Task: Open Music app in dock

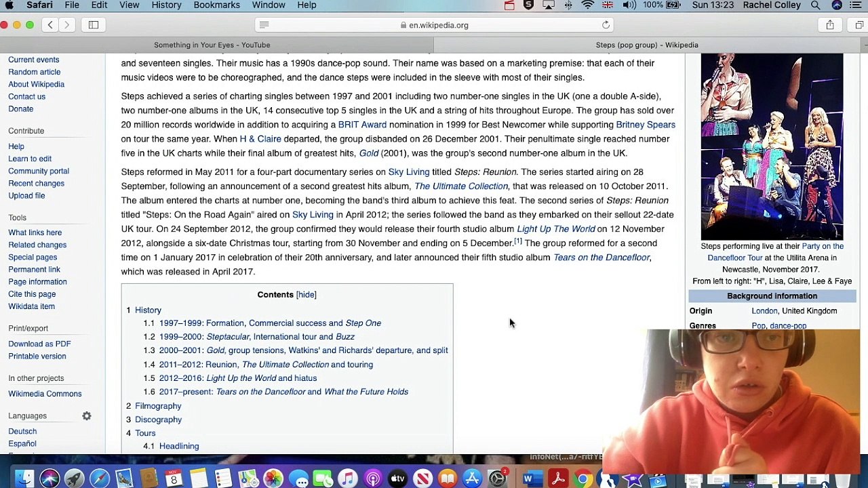Action: (x=348, y=479)
